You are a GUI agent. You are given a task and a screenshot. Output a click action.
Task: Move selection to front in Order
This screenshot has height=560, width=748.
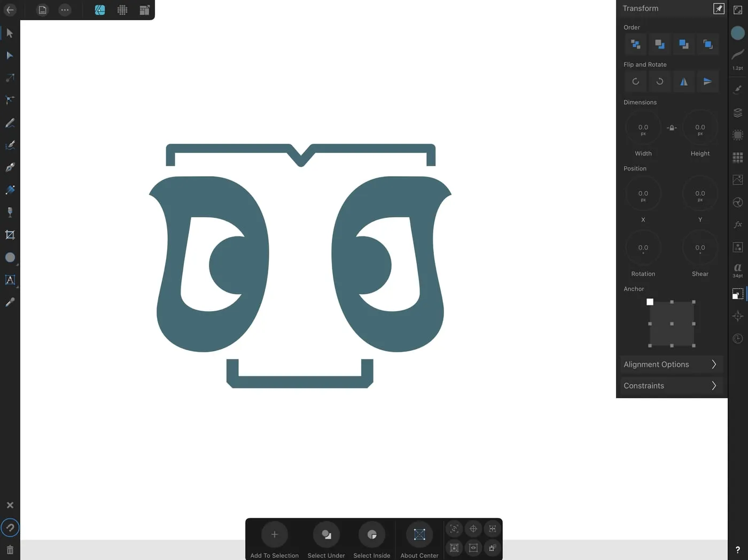(x=708, y=44)
